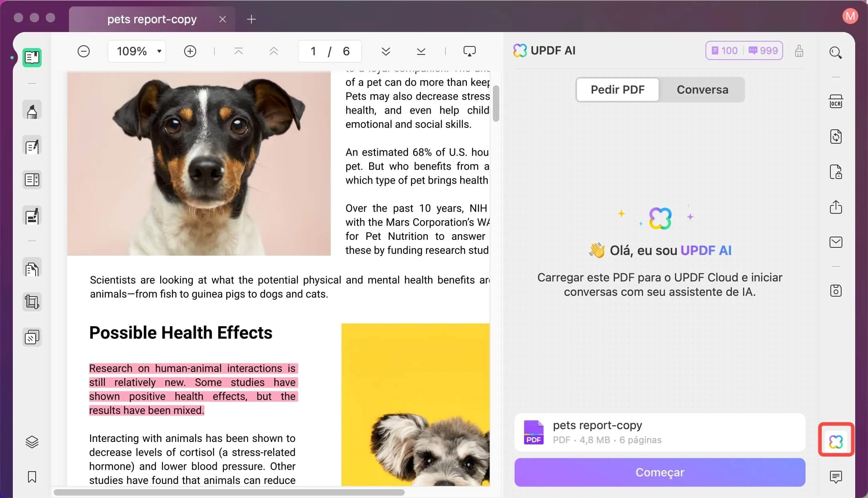This screenshot has width=868, height=498.
Task: Select the crop pages tool
Action: tap(32, 302)
